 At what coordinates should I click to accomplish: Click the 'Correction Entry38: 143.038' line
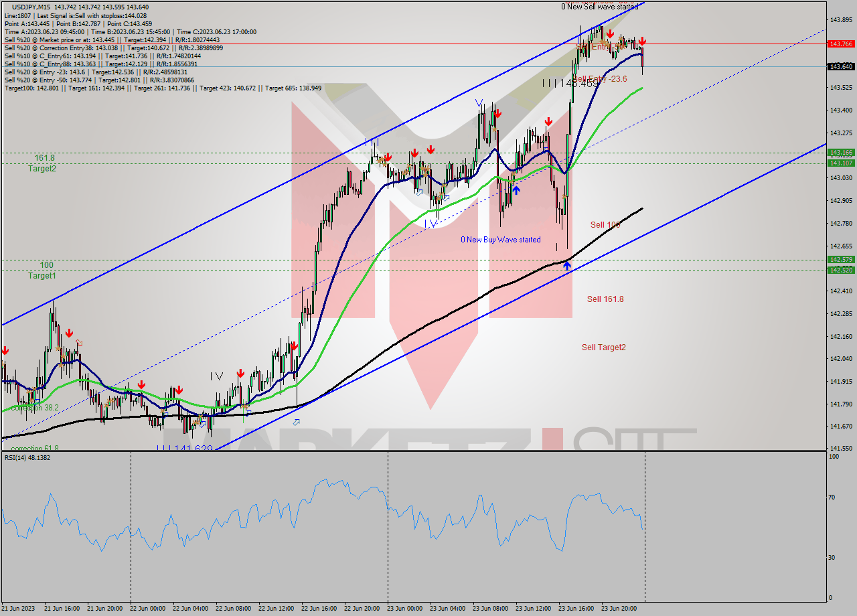pyautogui.click(x=114, y=48)
